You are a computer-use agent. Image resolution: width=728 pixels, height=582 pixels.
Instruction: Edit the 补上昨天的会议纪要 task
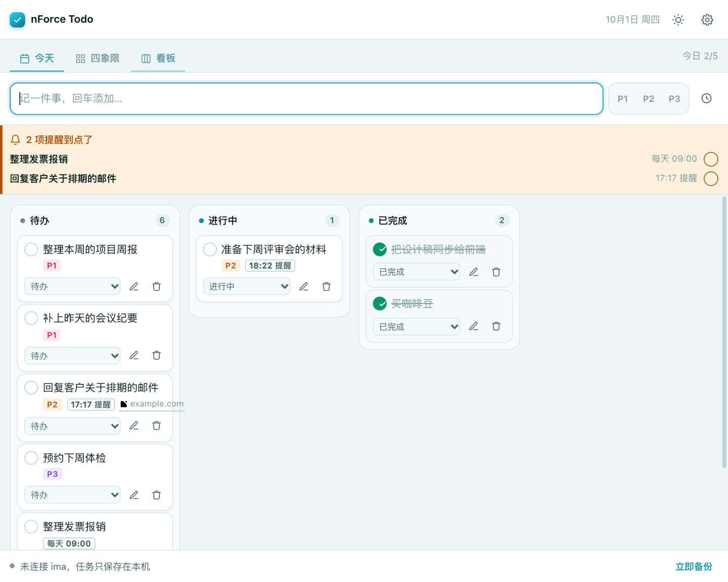pyautogui.click(x=134, y=356)
